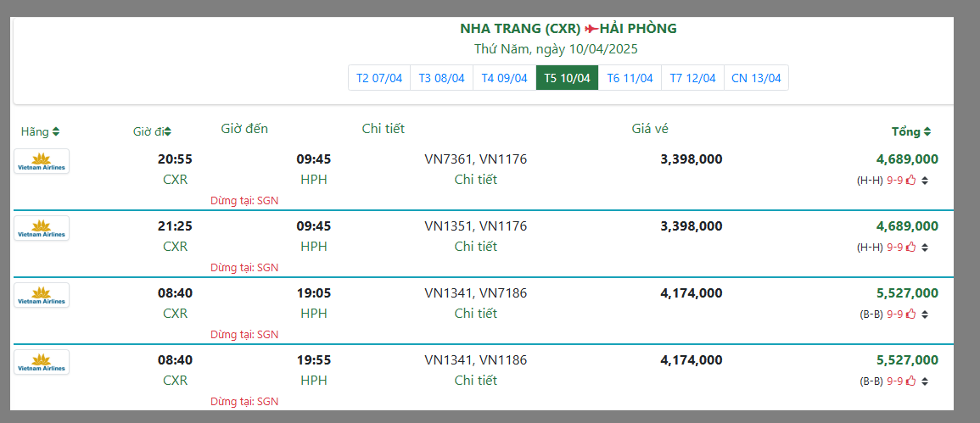Screen dimensions: 980x423
Task: Switch to the T6 11/04 date tab
Action: tap(630, 78)
